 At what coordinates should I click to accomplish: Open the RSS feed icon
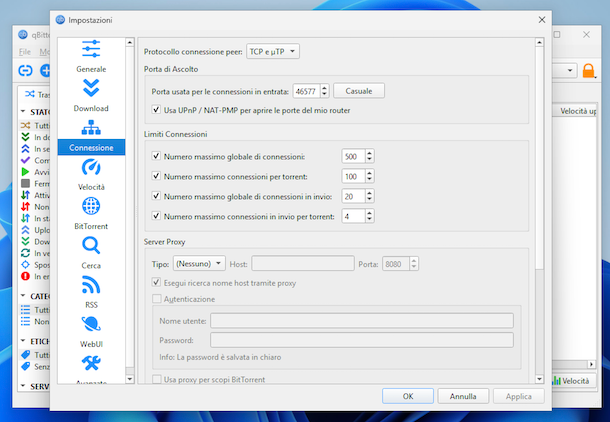(x=91, y=285)
